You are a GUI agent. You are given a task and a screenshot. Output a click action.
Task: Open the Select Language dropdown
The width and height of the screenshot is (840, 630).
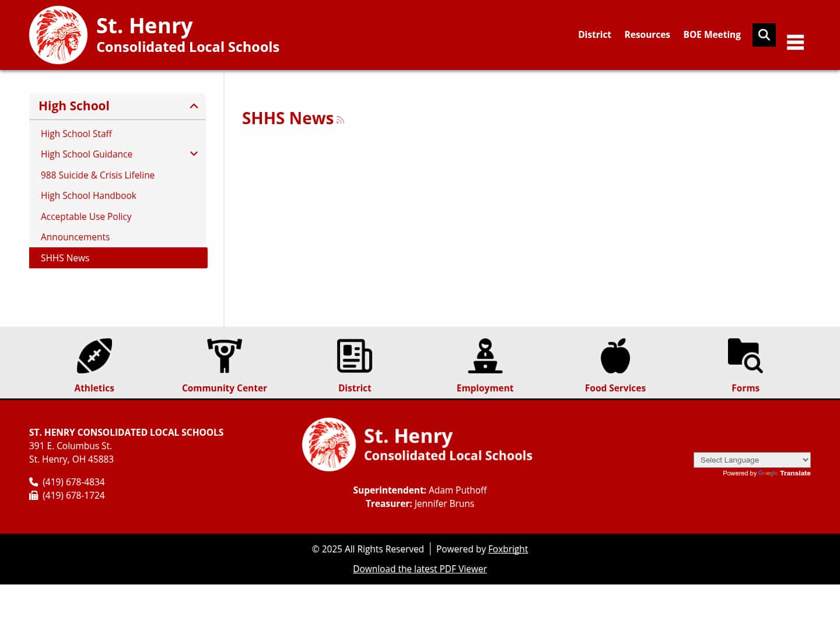coord(751,460)
